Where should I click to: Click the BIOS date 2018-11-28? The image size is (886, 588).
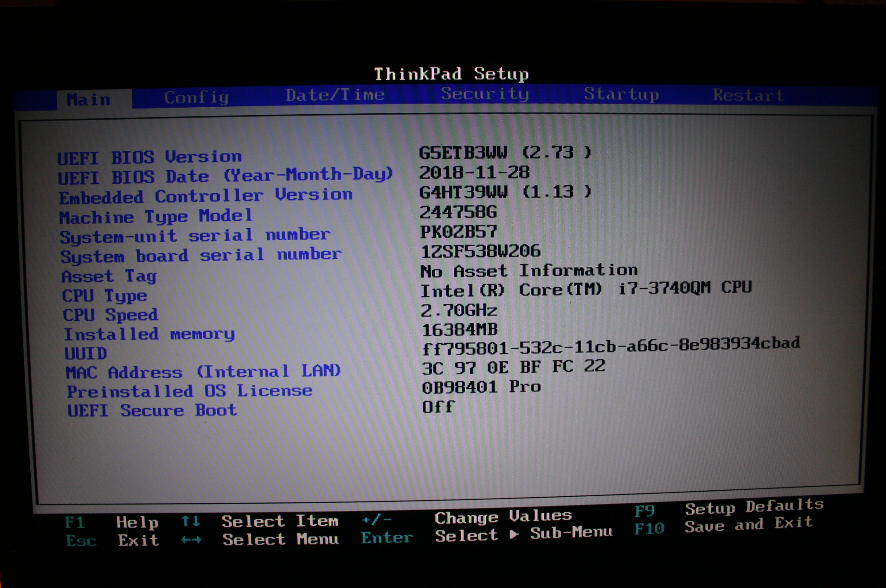click(474, 173)
